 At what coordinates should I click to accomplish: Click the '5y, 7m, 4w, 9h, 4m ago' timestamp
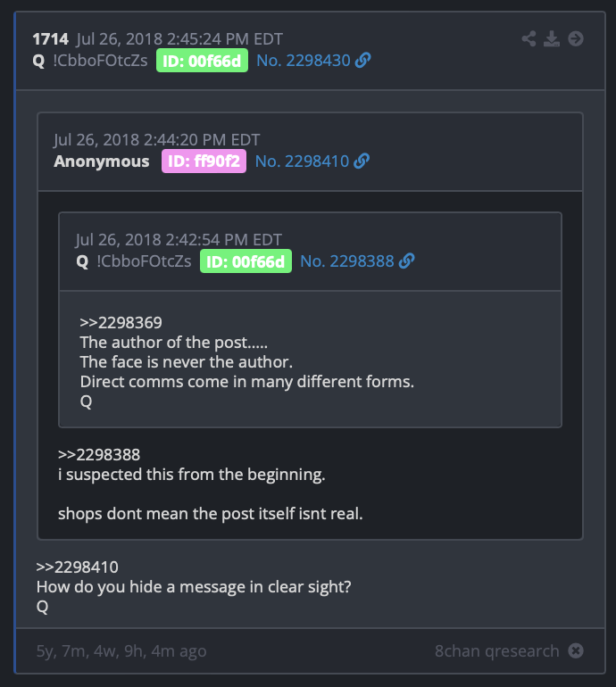121,651
